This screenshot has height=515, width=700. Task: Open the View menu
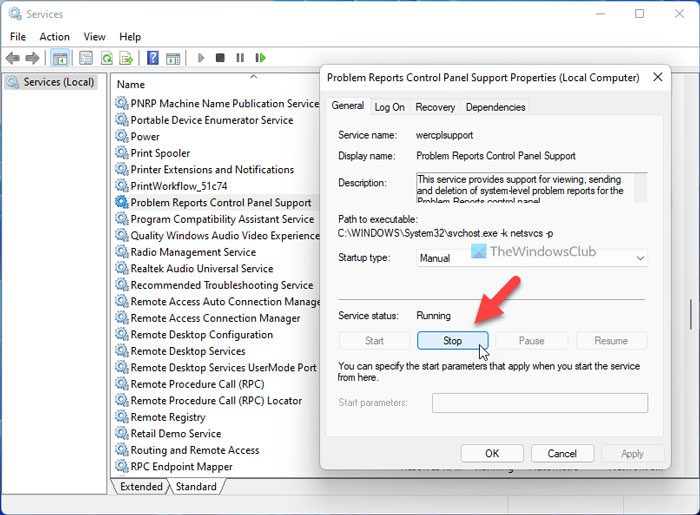(95, 37)
